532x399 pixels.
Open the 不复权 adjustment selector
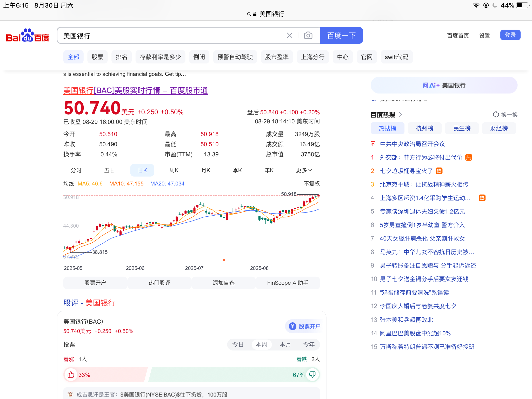pos(312,184)
